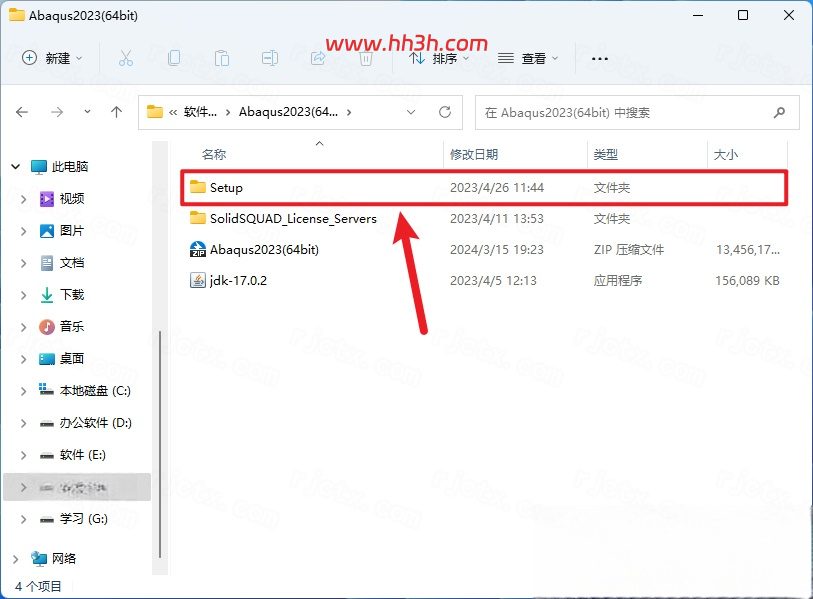
Task: Click the Copy icon in toolbar
Action: coord(174,58)
